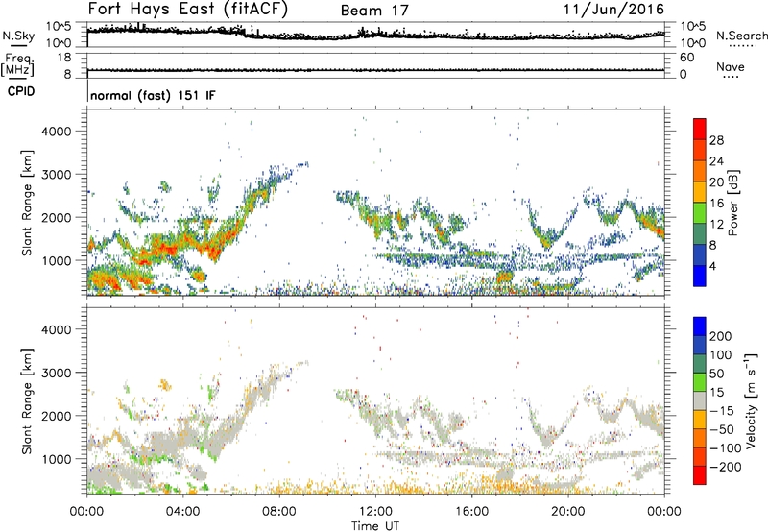Click the '3000' tick on the velocity panel
Image resolution: width=768 pixels, height=532 pixels.
coord(57,373)
